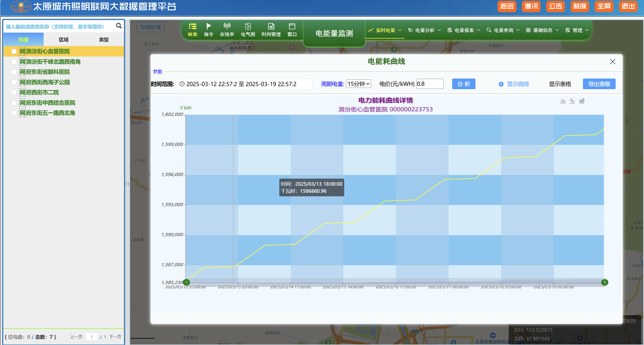Switch to the 区域 tab

pos(64,40)
